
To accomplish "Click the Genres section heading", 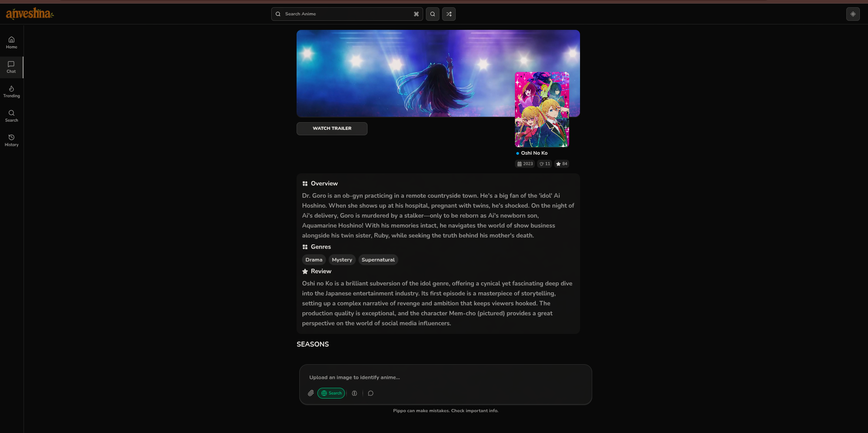I will [321, 247].
